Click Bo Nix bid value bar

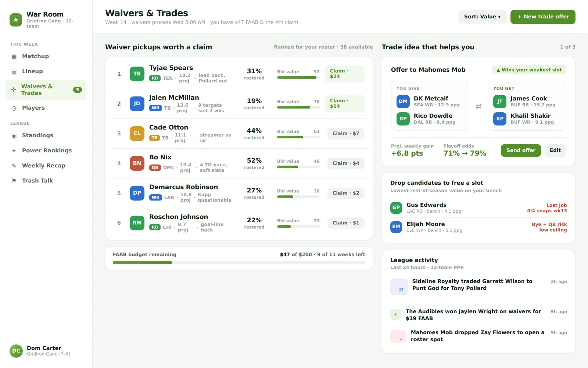click(x=298, y=167)
